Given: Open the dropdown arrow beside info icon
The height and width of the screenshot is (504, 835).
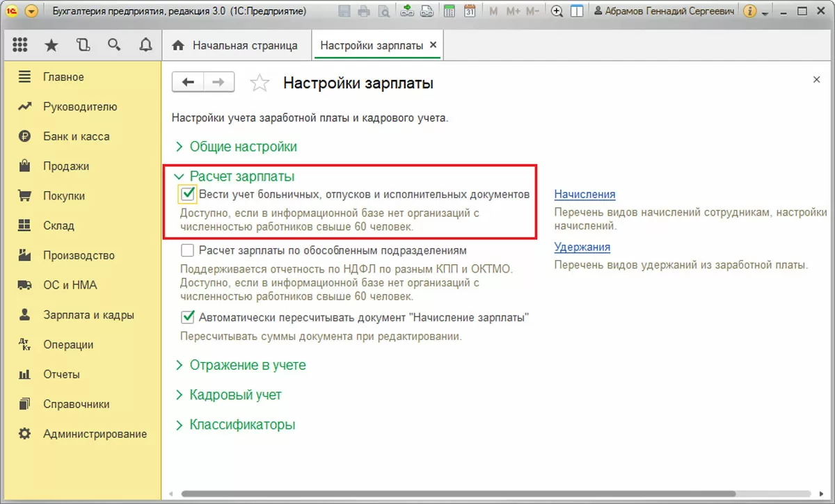Looking at the screenshot, I should [x=765, y=13].
